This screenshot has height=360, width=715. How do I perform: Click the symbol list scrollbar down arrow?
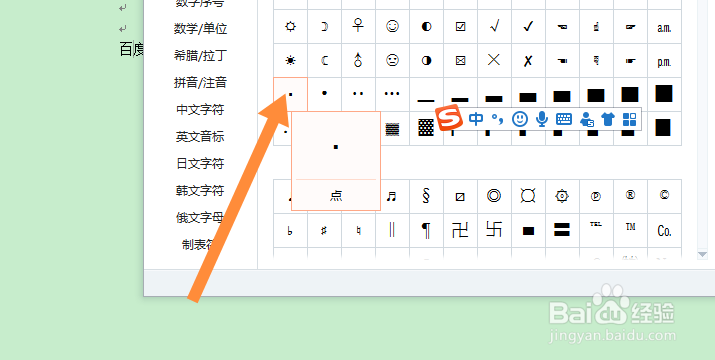click(x=702, y=254)
